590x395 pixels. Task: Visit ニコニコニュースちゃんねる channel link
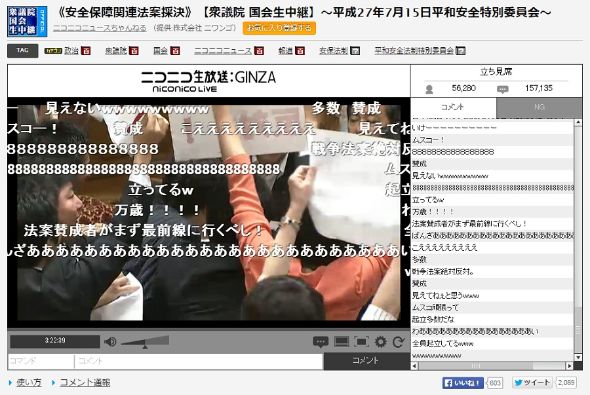(x=100, y=28)
